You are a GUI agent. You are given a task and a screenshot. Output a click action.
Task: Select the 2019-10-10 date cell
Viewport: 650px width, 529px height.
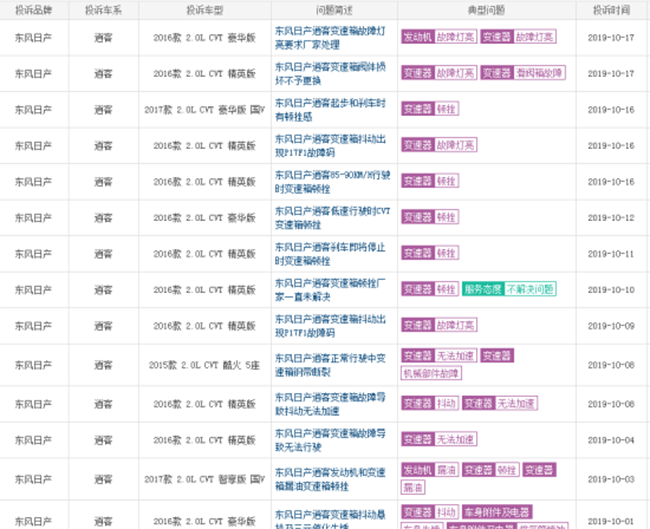(x=611, y=290)
